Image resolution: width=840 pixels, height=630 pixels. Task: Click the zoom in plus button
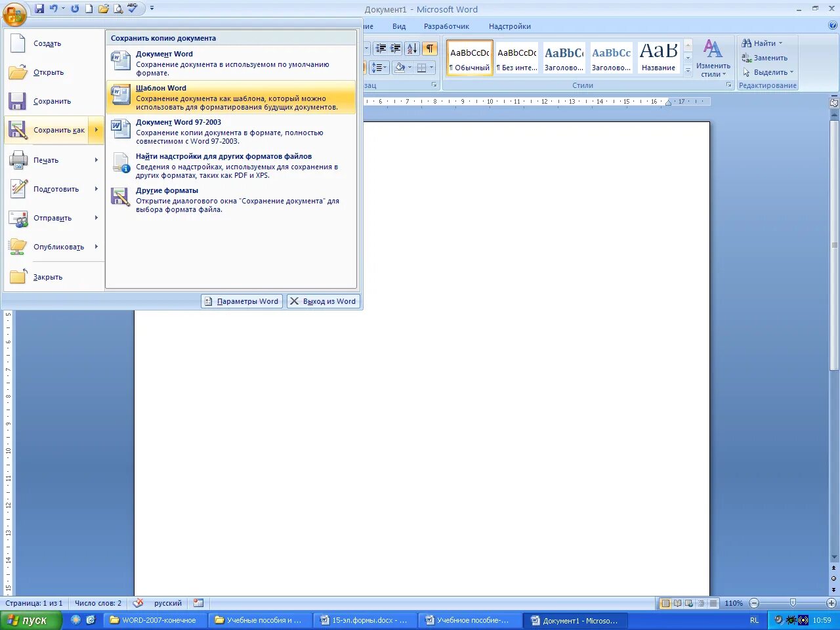point(831,603)
